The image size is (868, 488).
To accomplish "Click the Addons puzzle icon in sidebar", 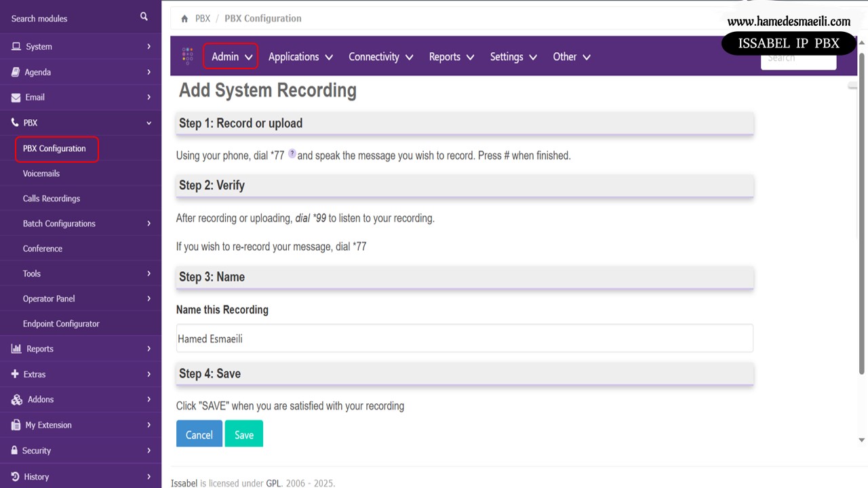I will (x=16, y=400).
